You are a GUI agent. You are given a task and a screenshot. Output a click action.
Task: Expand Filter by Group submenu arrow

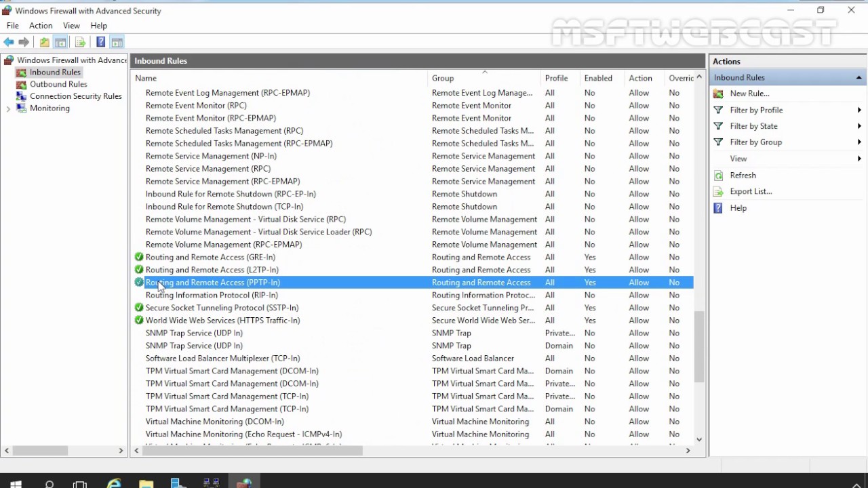click(859, 142)
